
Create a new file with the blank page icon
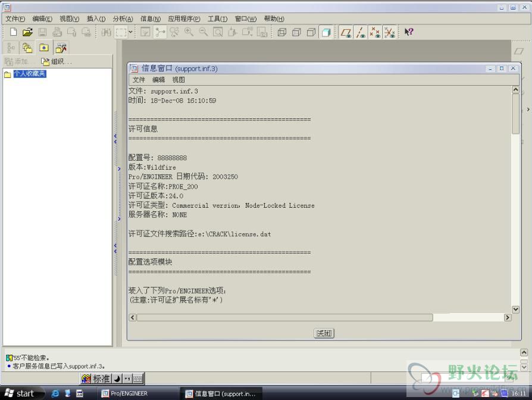13,32
